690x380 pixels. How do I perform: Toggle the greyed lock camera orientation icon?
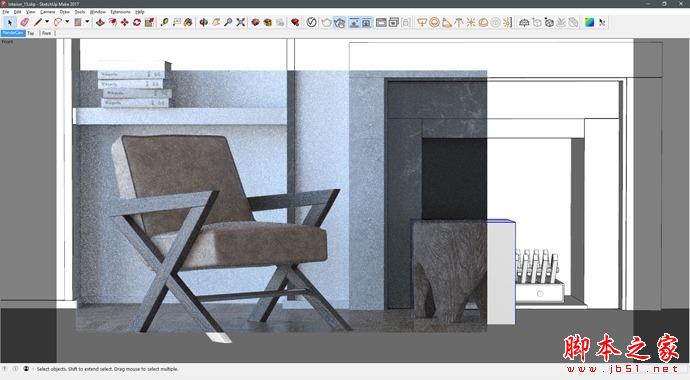tap(406, 22)
